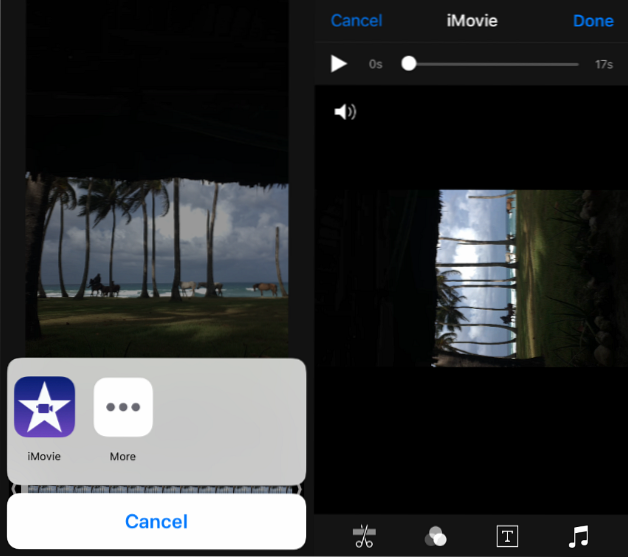Mute audio using the speaker icon
Screen dimensions: 628x557
pos(345,112)
